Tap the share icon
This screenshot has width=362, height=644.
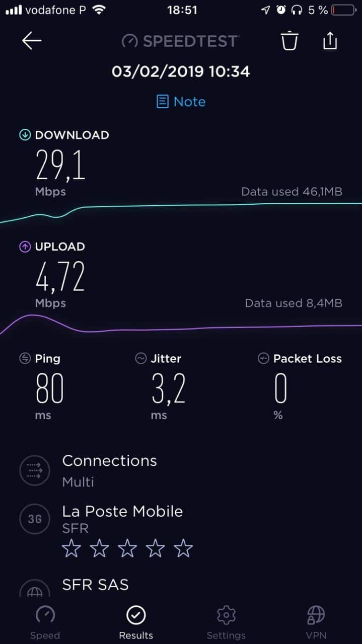tap(330, 41)
